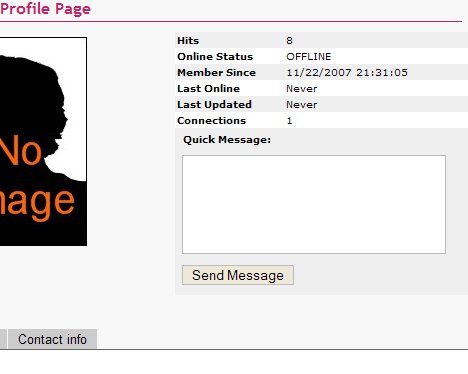Click the Send Message button
The image size is (468, 374).
pyautogui.click(x=238, y=275)
